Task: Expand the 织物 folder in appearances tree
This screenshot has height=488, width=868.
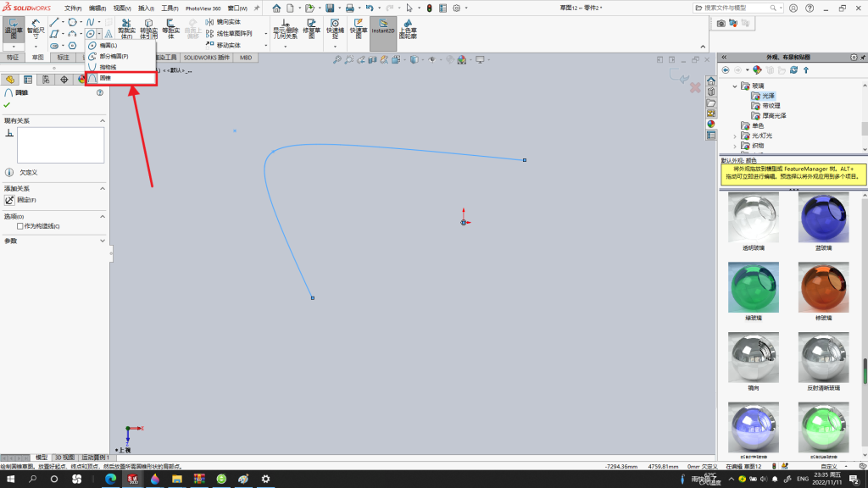Action: click(x=735, y=146)
